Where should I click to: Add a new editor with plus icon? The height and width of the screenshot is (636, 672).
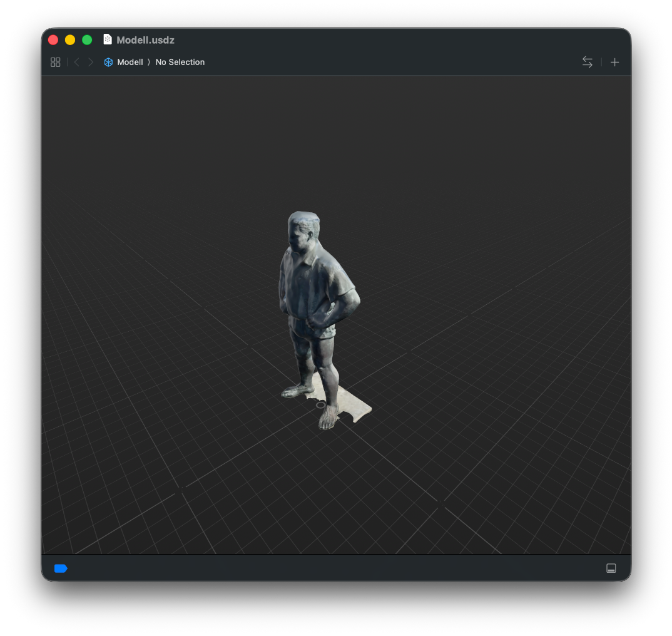point(614,62)
